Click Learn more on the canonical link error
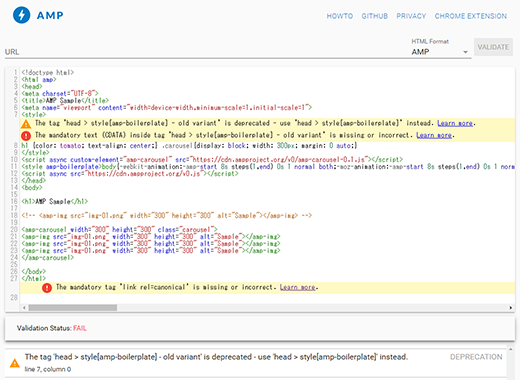The width and height of the screenshot is (520, 380). coord(297,287)
